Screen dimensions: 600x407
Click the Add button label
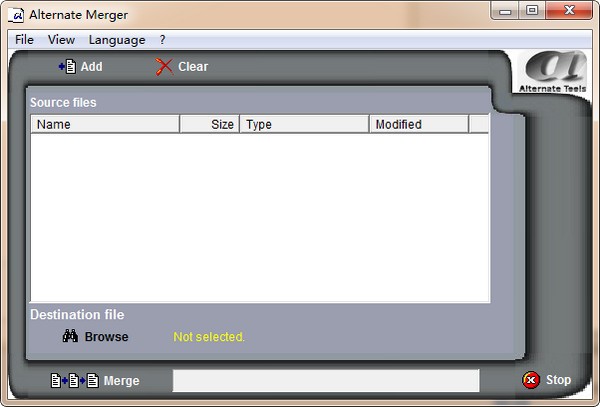(91, 67)
